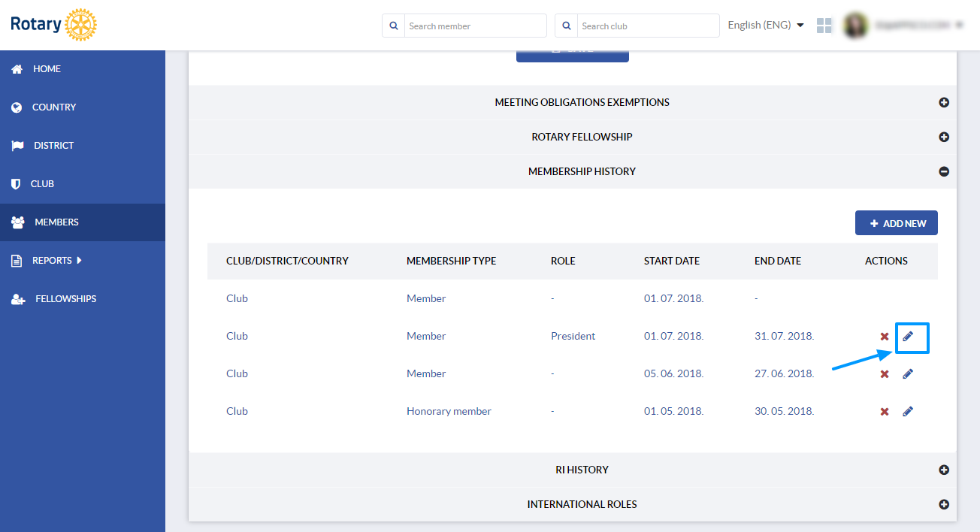Expand Meeting Obligations Exemptions plus icon
The height and width of the screenshot is (532, 980).
(x=944, y=102)
